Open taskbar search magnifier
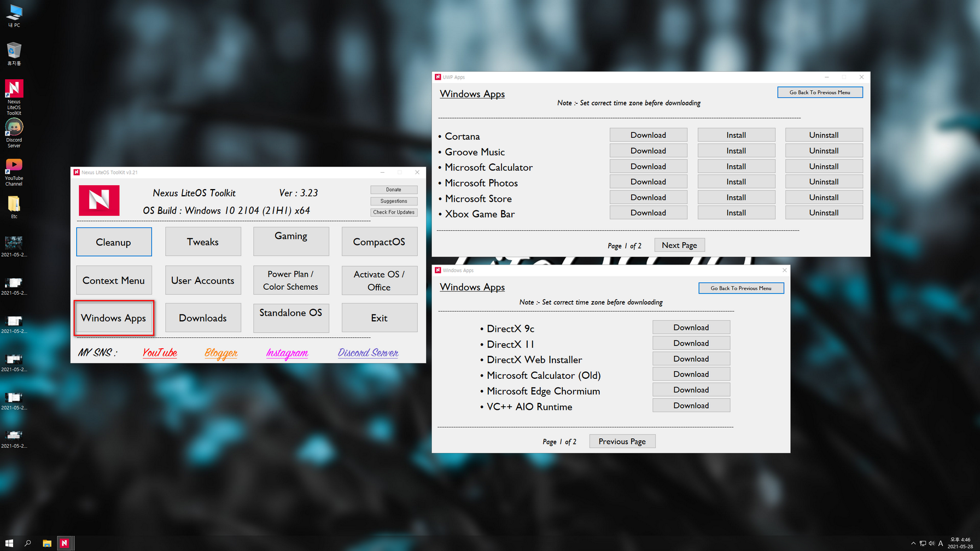The height and width of the screenshot is (551, 980). (28, 543)
